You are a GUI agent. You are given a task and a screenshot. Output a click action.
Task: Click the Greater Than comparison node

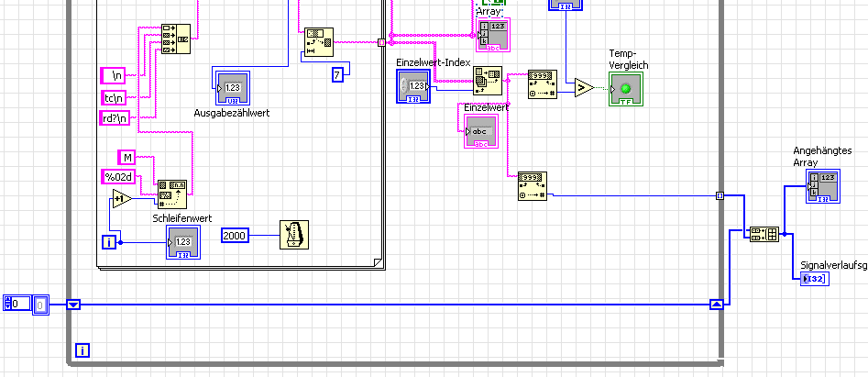[584, 87]
